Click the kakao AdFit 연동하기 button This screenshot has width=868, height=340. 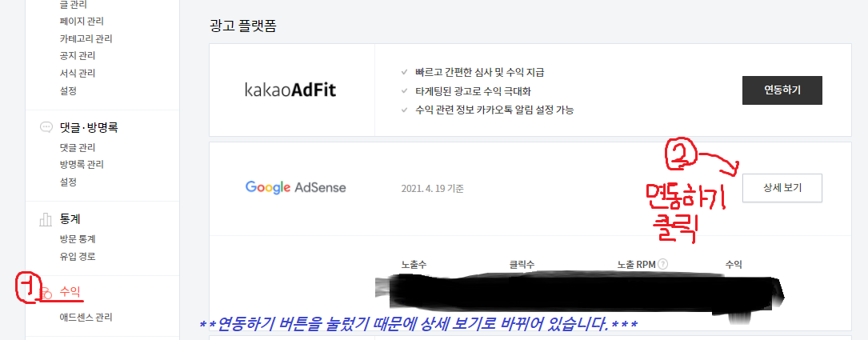pyautogui.click(x=782, y=90)
